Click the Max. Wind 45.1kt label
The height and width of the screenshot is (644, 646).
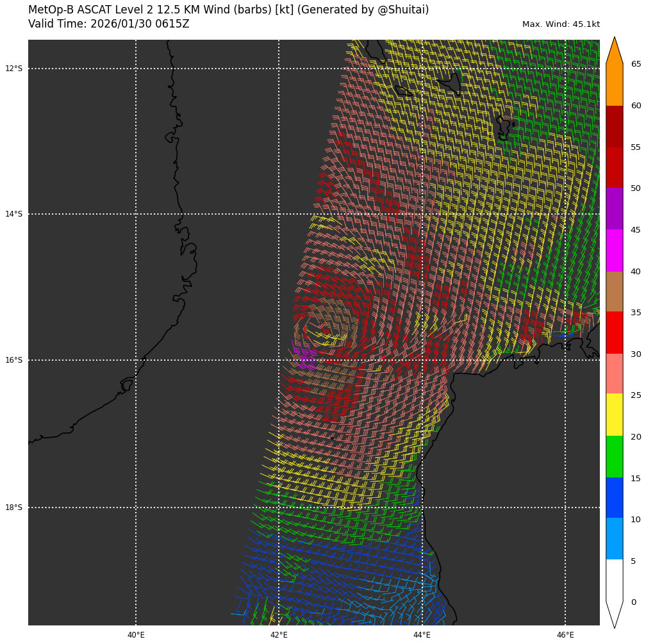pyautogui.click(x=561, y=24)
